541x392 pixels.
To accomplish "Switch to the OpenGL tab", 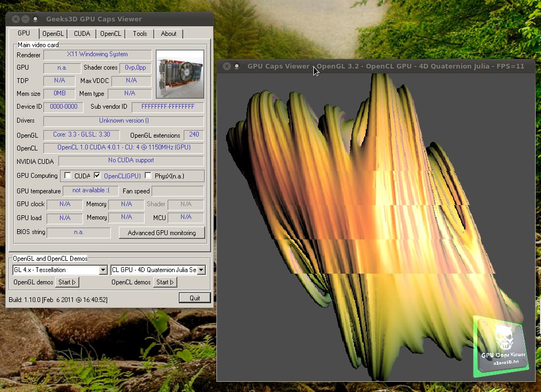I will (x=53, y=34).
